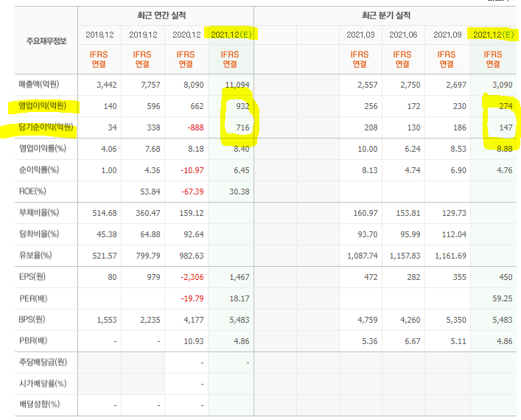Click the 11,094 estimated revenue value
Image resolution: width=521 pixels, height=420 pixels.
pos(237,85)
